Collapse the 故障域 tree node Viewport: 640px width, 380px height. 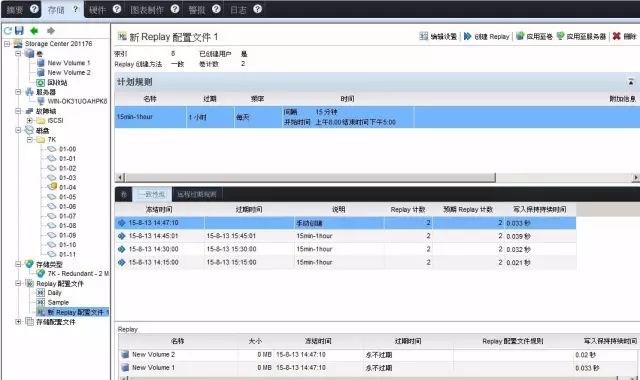[x=18, y=111]
